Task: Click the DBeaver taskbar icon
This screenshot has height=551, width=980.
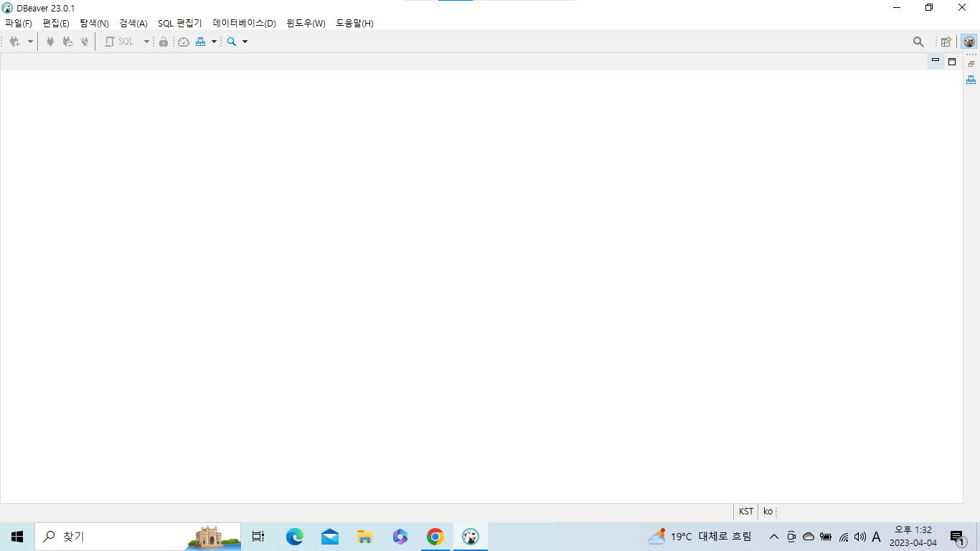Action: pyautogui.click(x=471, y=537)
